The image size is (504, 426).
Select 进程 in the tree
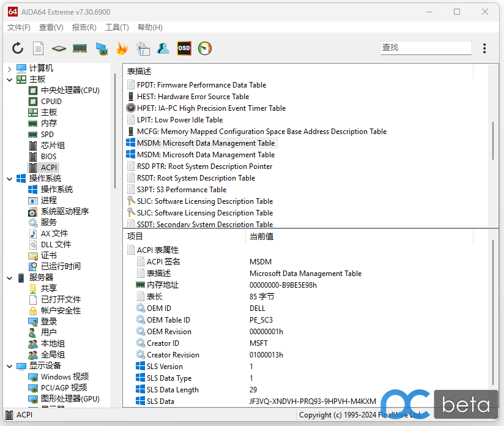pos(43,200)
